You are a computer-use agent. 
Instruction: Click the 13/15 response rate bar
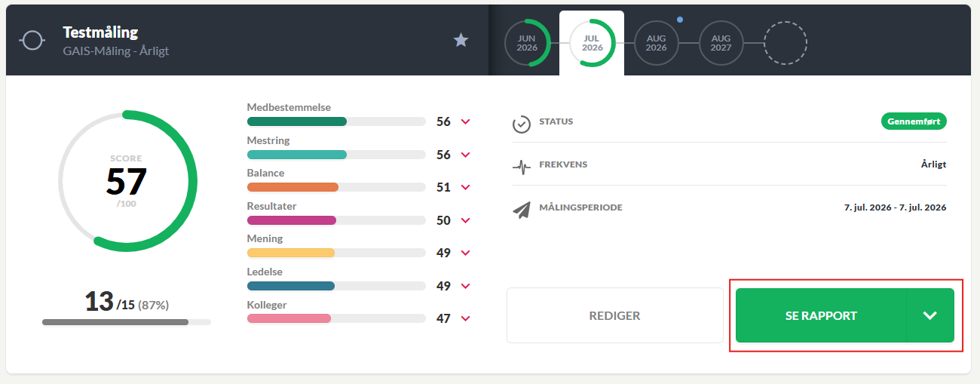click(x=127, y=322)
